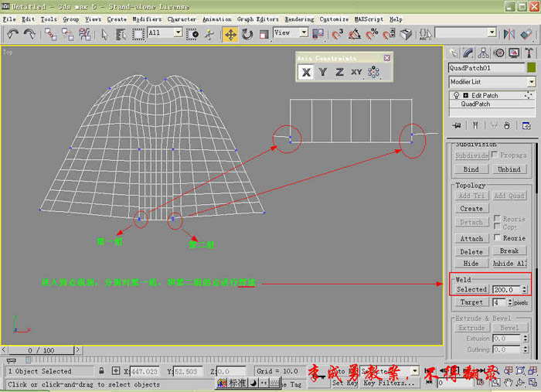Click the Weld Target button
The width and height of the screenshot is (541, 392).
pyautogui.click(x=471, y=302)
